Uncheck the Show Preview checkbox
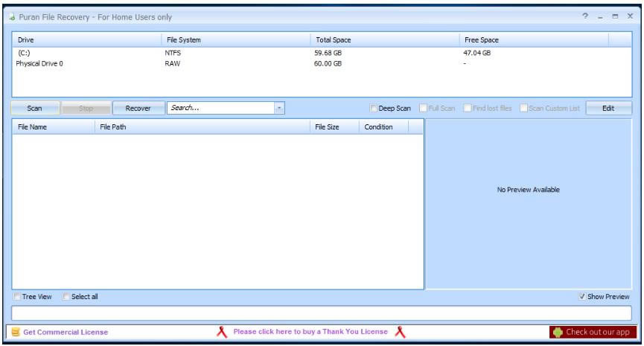The height and width of the screenshot is (346, 644). coord(582,296)
